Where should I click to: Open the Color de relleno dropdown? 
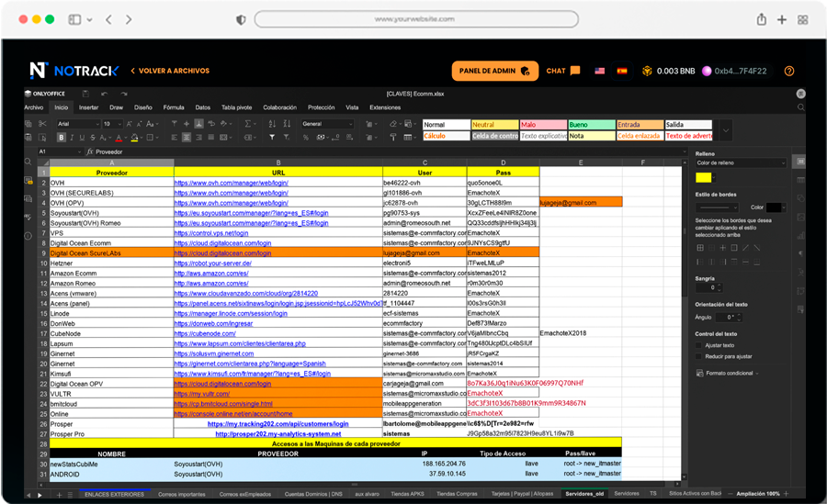point(741,162)
